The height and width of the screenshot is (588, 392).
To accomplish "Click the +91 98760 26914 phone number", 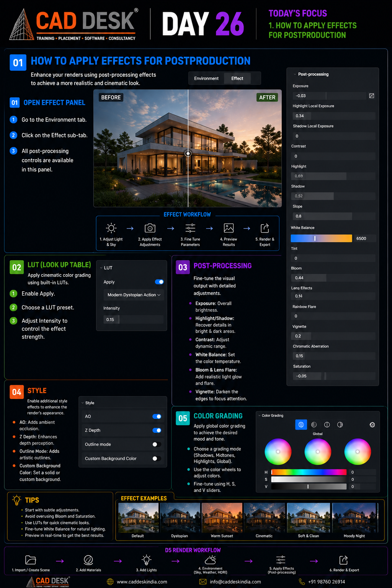I will click(x=327, y=581).
